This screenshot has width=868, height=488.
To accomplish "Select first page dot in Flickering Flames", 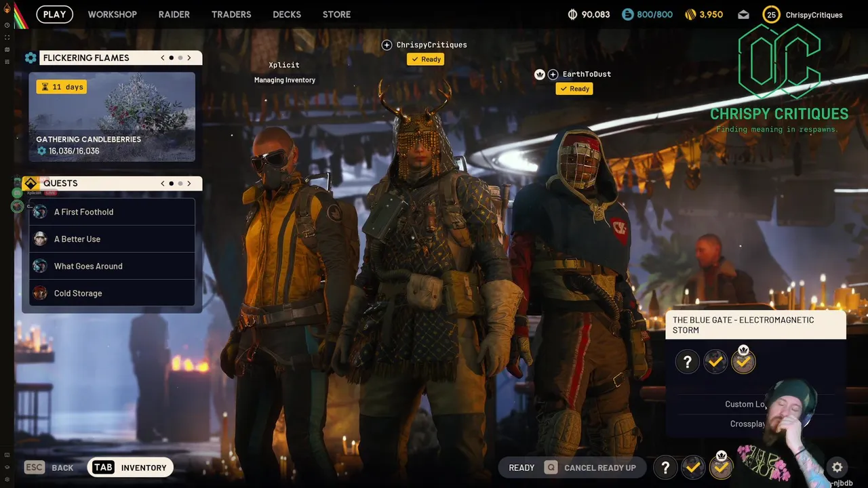I will 171,58.
